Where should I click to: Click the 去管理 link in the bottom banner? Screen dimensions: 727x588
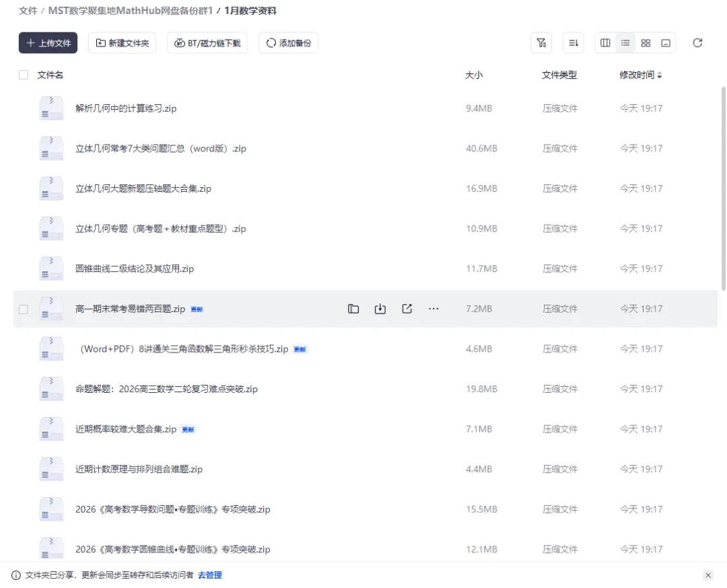pos(209,575)
